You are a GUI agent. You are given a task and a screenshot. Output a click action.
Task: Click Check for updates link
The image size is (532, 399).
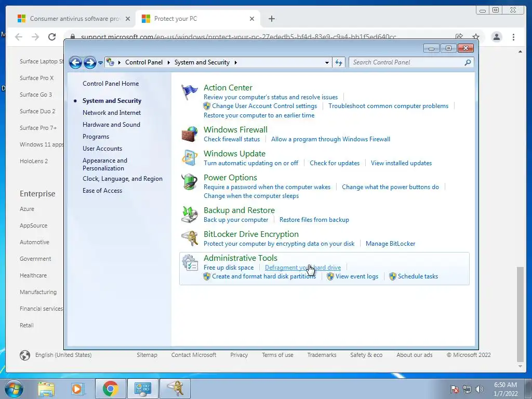coord(335,163)
